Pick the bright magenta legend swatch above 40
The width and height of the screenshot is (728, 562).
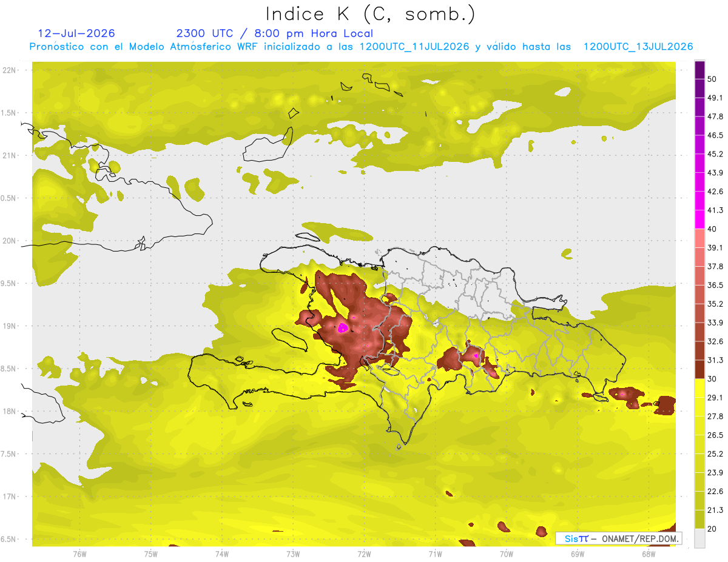coord(699,219)
